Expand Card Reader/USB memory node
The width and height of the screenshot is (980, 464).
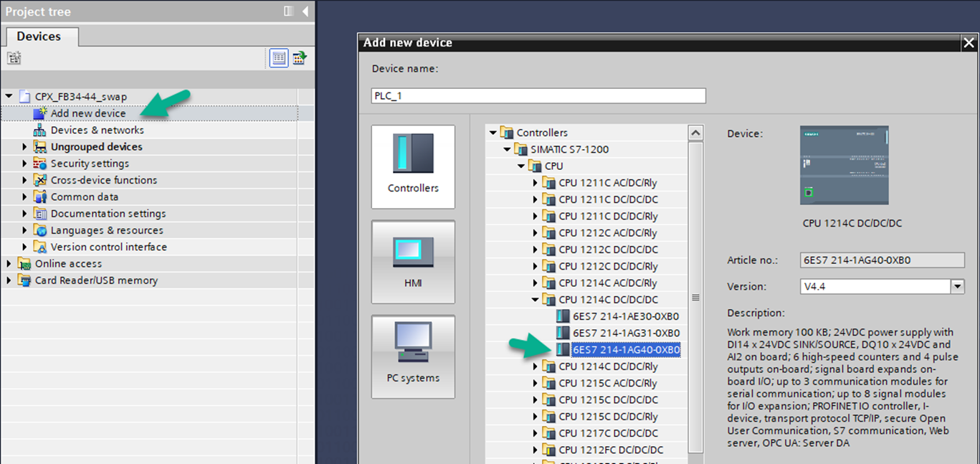9,280
